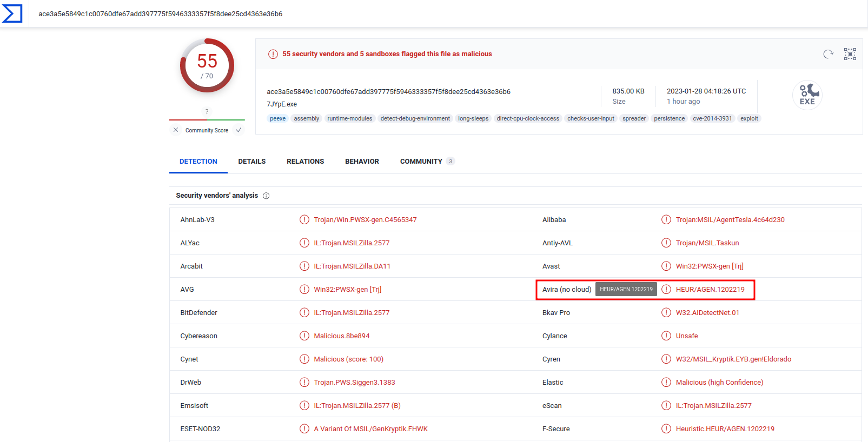Select the exploit tag
This screenshot has width=868, height=442.
[x=749, y=118]
